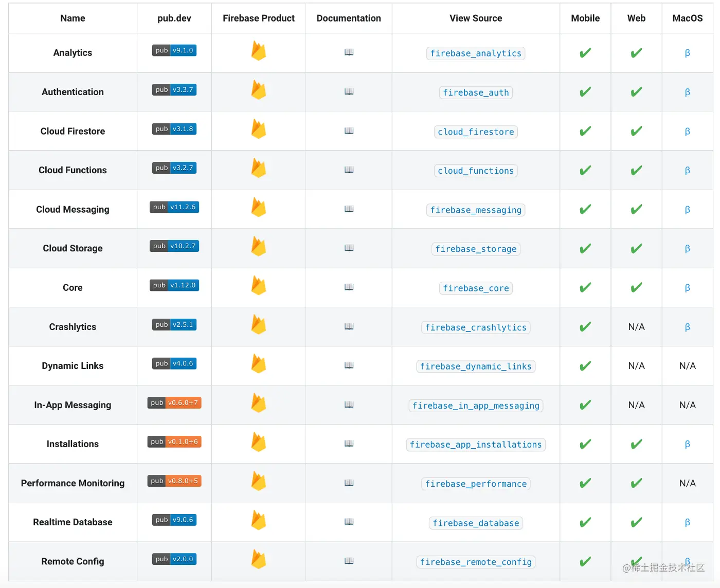Open the documentation icon for Cloud Messaging

[x=349, y=209]
